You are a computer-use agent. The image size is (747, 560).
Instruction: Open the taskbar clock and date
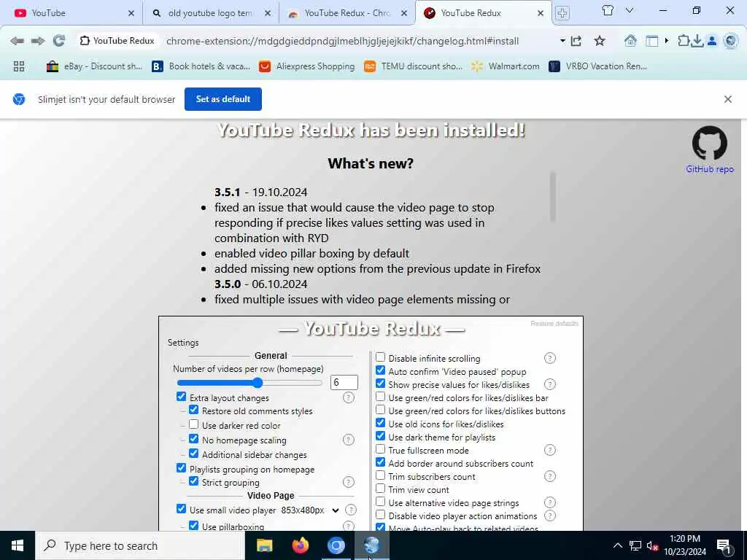click(x=684, y=545)
